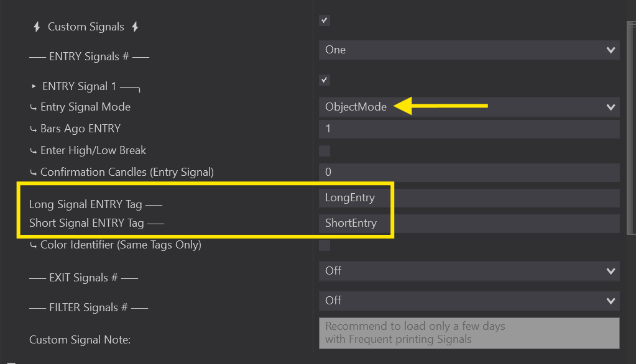Click the triangle beside ENTRY Signal 1
Viewport: 636px width, 364px height.
click(x=34, y=86)
